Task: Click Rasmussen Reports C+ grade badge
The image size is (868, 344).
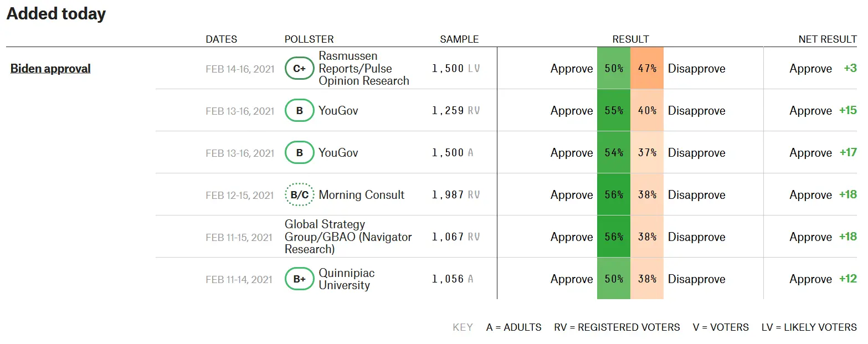Action: point(299,69)
